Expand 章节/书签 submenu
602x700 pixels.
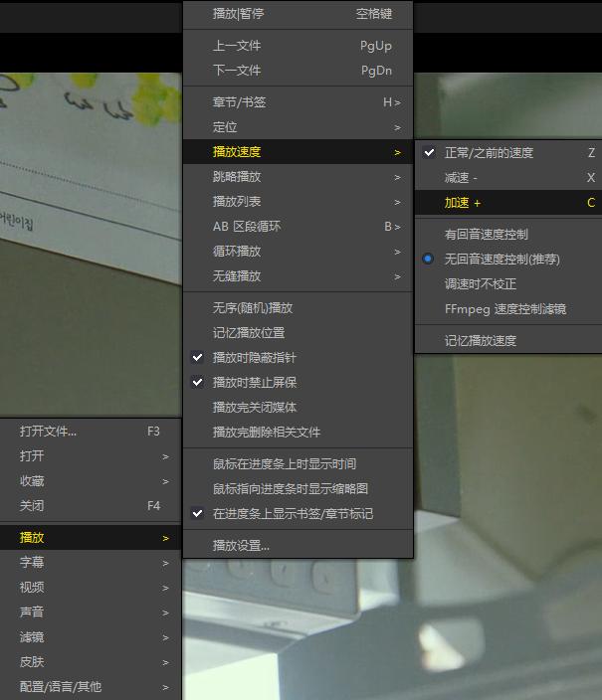tap(298, 102)
